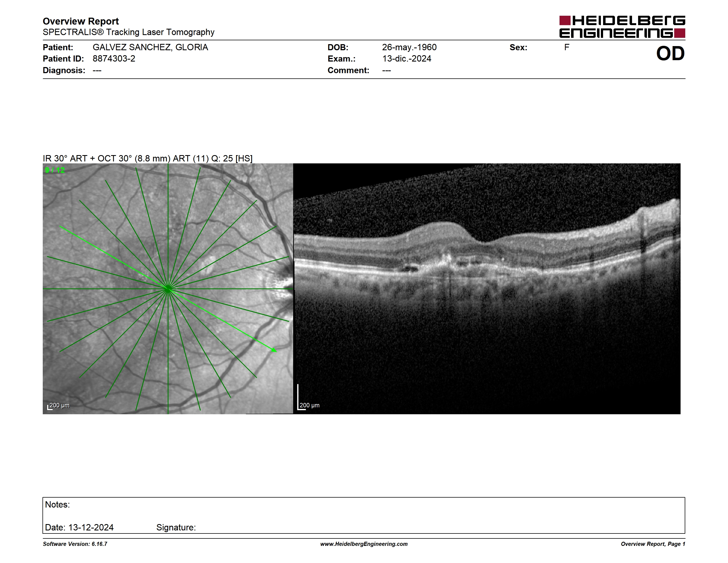Click the Overview Report title
Screen dimensions: 728x563
(x=81, y=21)
